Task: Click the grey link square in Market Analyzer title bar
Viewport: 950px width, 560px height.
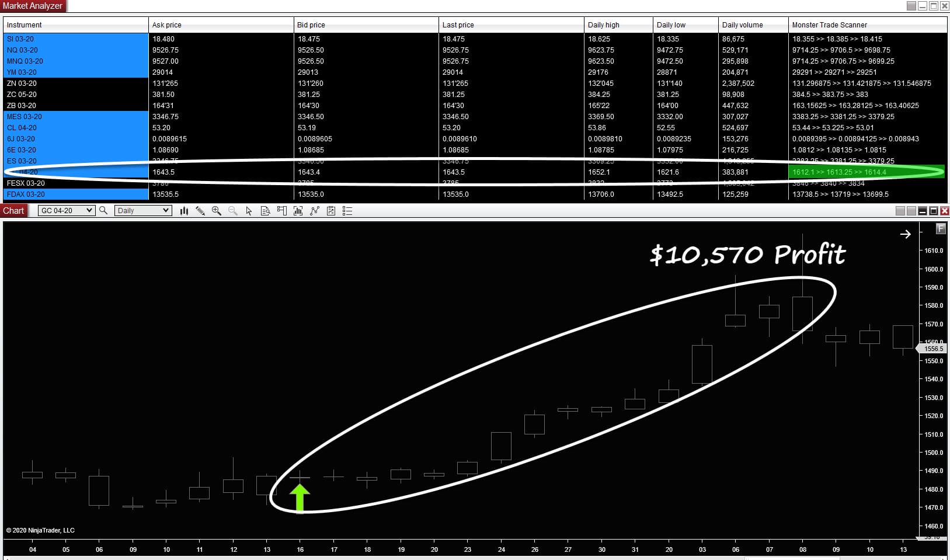Action: (911, 5)
